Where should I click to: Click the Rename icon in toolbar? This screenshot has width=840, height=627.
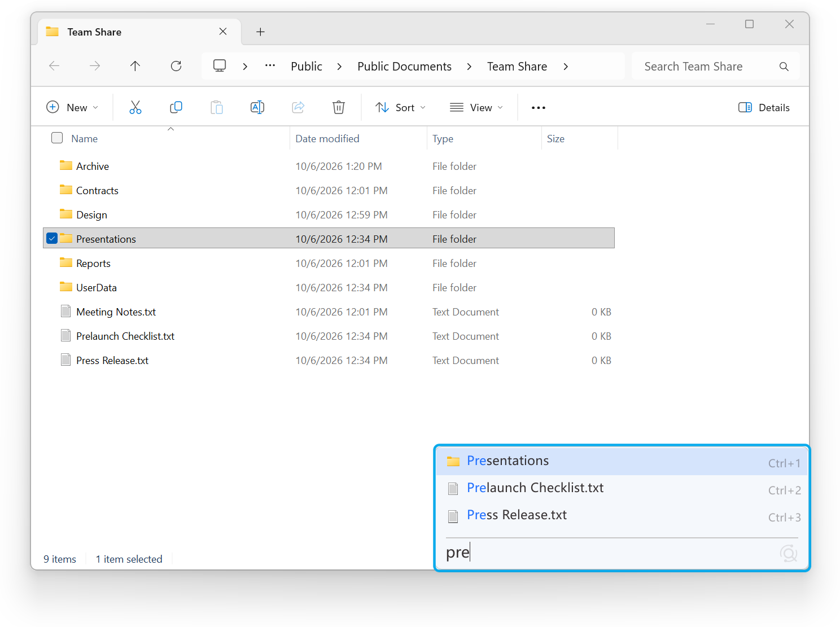pyautogui.click(x=257, y=107)
